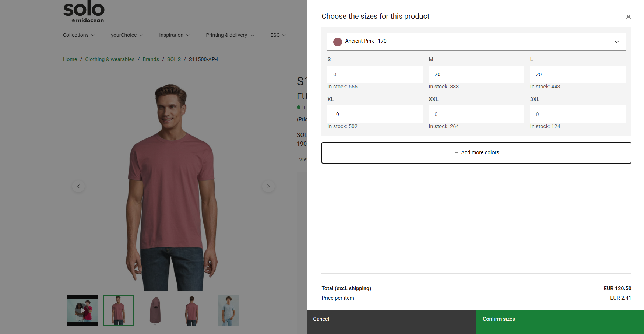
Task: Show the next product image
Action: click(x=268, y=186)
